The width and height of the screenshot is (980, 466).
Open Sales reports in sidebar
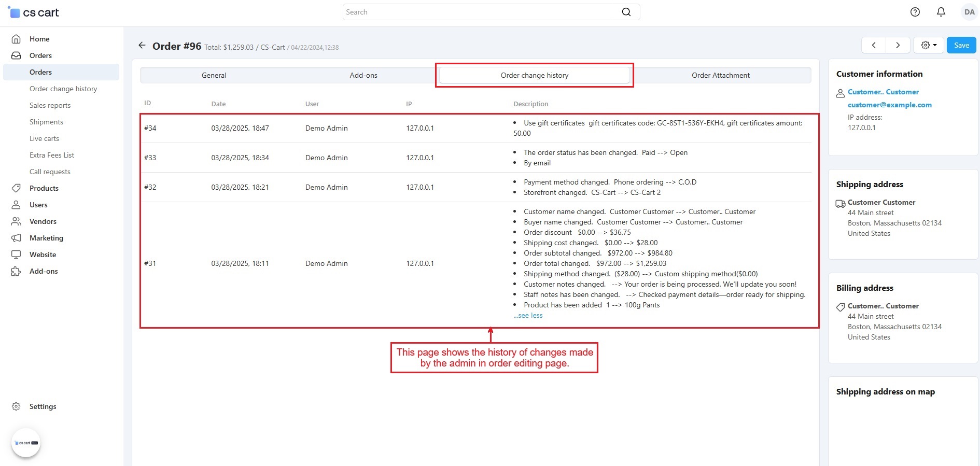[x=50, y=105]
